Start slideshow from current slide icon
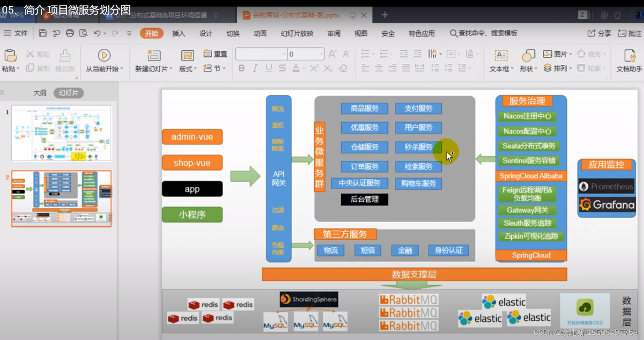 104,56
